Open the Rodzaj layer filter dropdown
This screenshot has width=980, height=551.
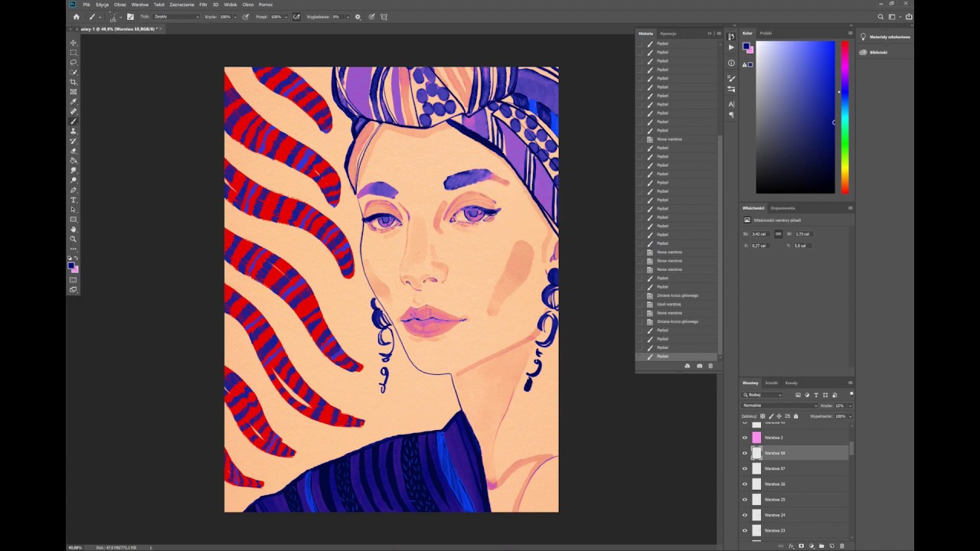click(763, 395)
